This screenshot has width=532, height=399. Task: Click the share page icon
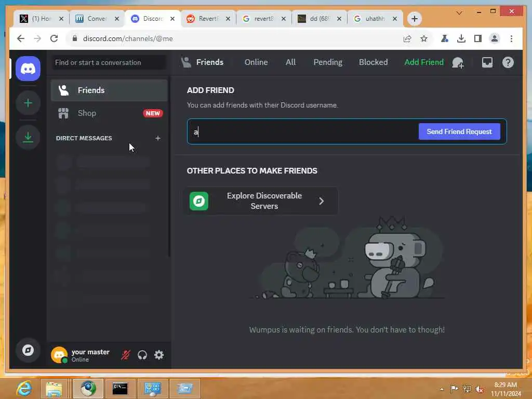407,38
